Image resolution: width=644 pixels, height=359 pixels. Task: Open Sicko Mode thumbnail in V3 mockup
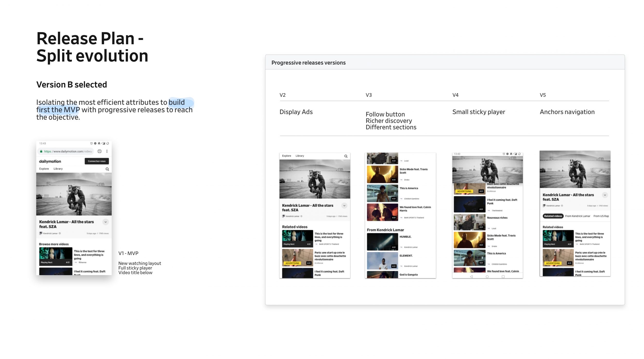pyautogui.click(x=382, y=174)
